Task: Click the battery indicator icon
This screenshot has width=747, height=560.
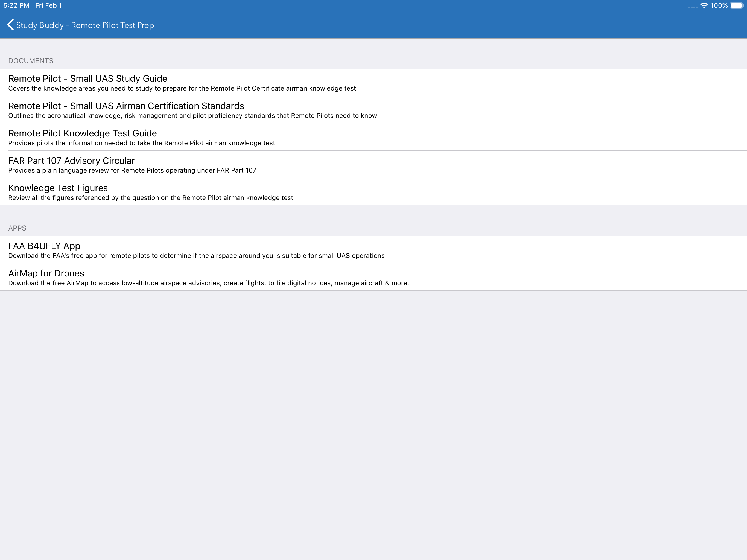Action: tap(737, 5)
